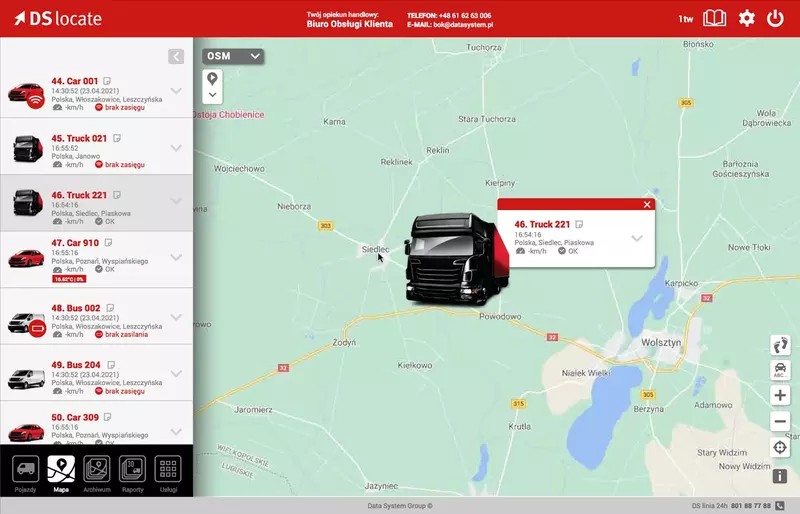Collapse the vehicle list side panel

[176, 56]
